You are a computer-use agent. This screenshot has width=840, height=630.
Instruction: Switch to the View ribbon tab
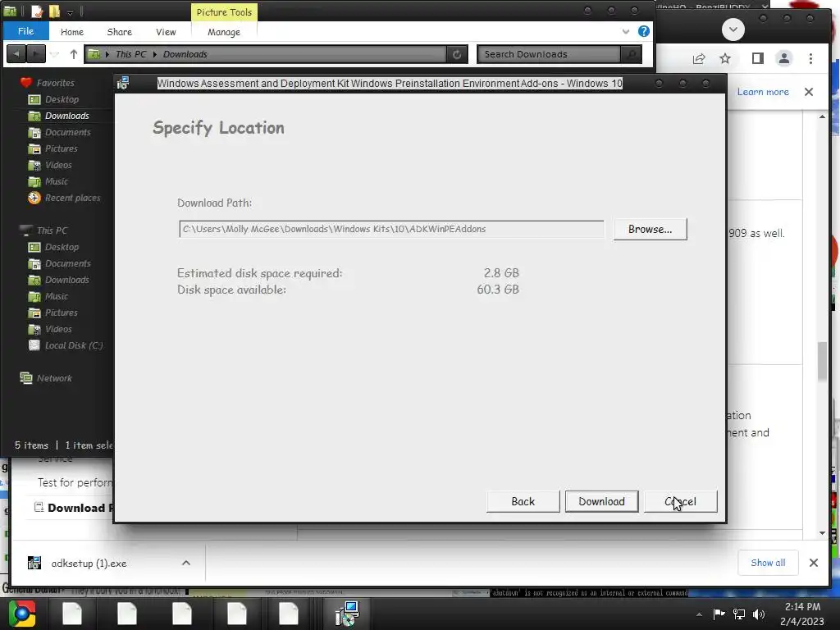coord(166,32)
